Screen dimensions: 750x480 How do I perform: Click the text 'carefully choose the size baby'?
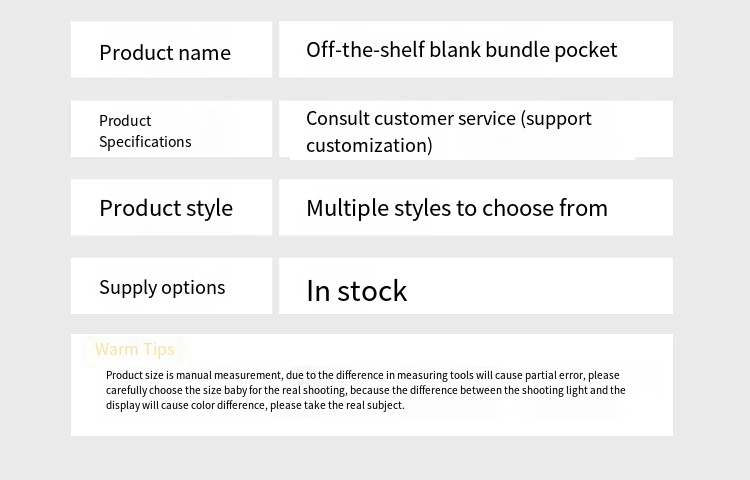click(176, 390)
